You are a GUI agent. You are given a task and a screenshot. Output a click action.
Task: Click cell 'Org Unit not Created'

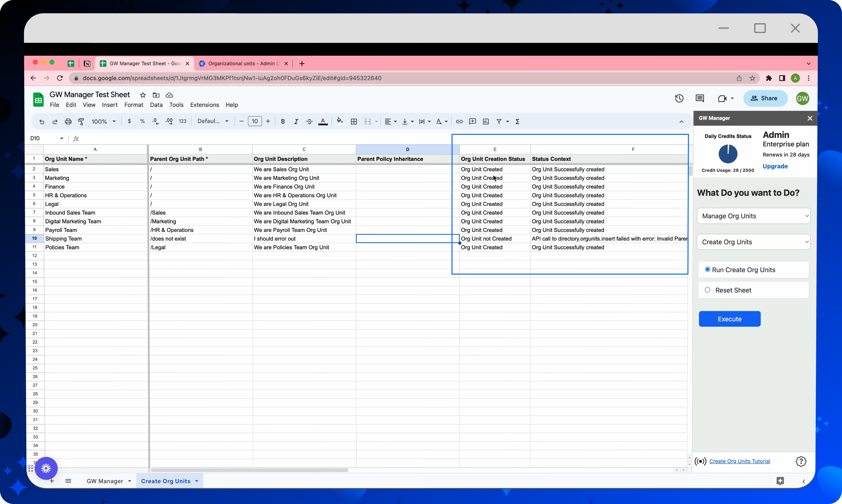494,238
